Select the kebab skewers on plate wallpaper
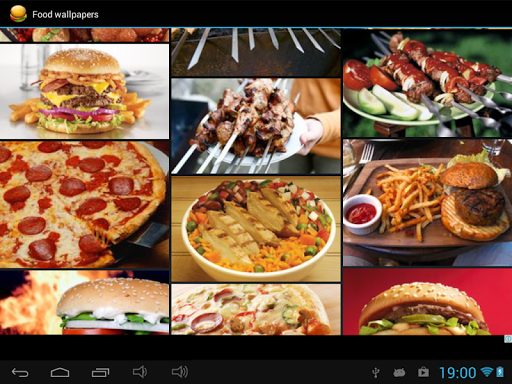 pos(256,126)
